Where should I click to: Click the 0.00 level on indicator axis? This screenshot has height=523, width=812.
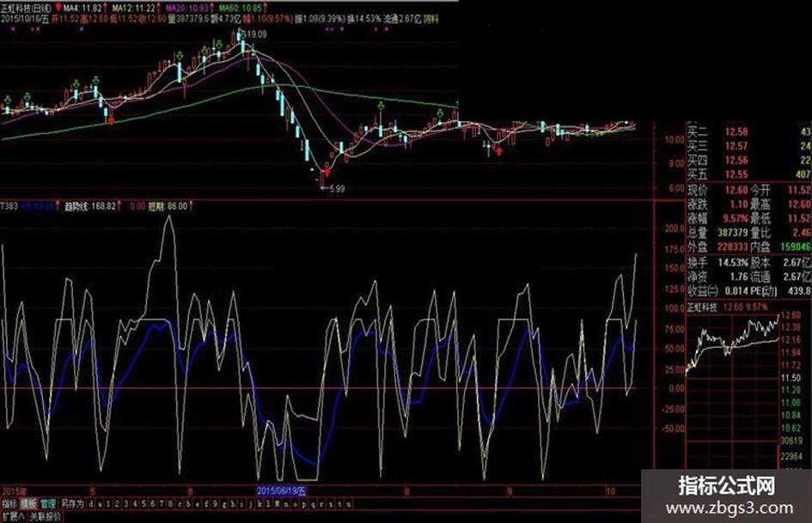675,388
